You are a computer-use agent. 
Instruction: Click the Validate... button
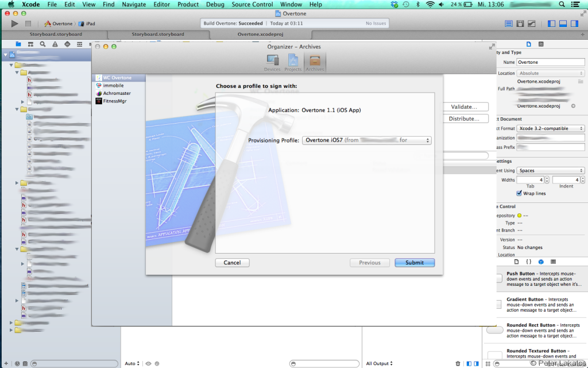coord(464,106)
